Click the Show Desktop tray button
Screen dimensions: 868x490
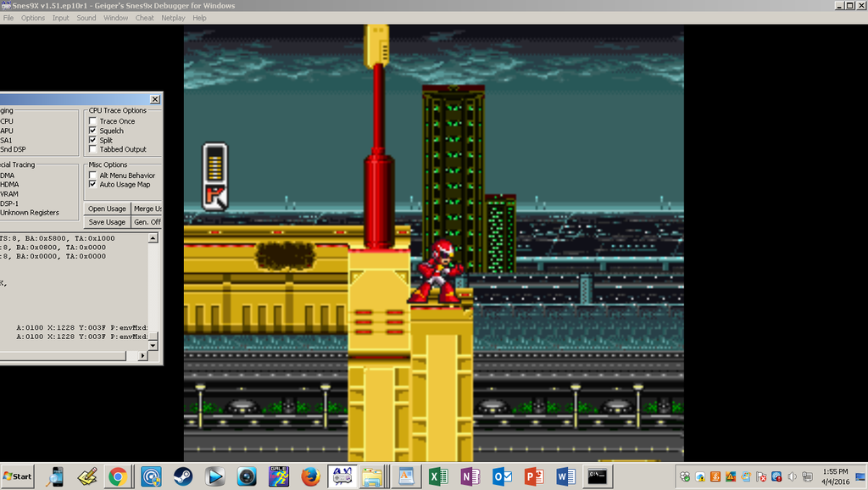click(861, 476)
